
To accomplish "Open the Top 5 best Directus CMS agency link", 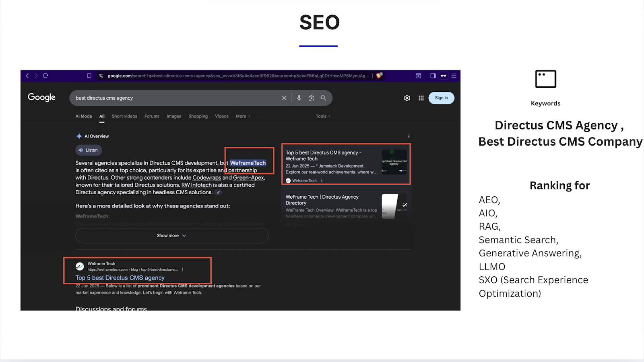I will (x=120, y=278).
